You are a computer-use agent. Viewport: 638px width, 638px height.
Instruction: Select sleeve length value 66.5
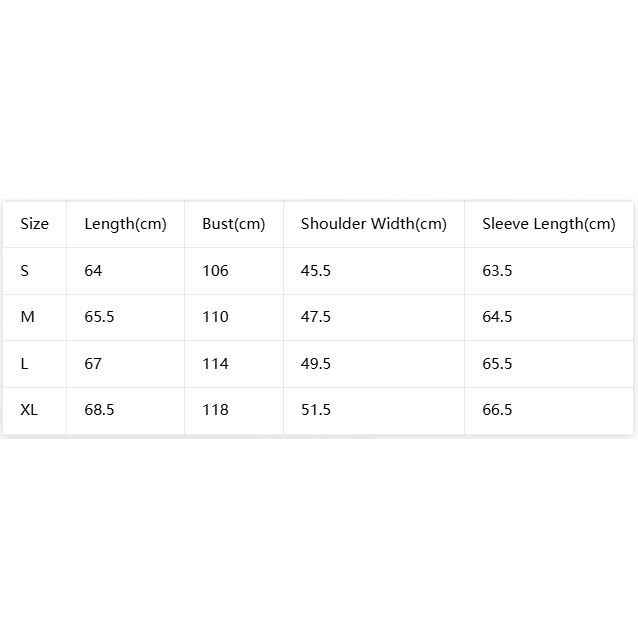tap(497, 409)
